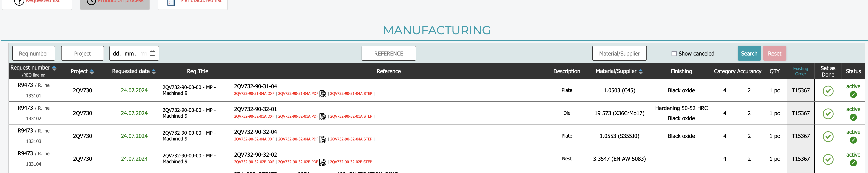Focus the REFERENCE search field
The image size is (868, 173).
(388, 54)
